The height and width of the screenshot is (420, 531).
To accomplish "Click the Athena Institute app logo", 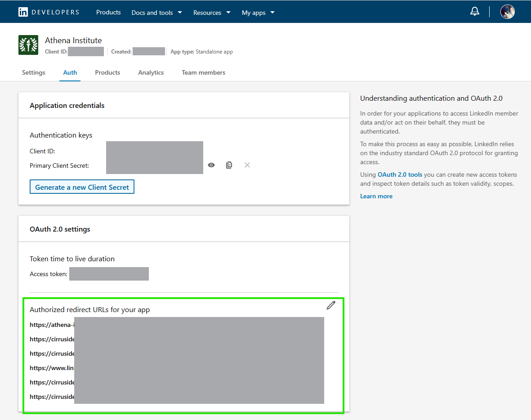I will [x=28, y=45].
